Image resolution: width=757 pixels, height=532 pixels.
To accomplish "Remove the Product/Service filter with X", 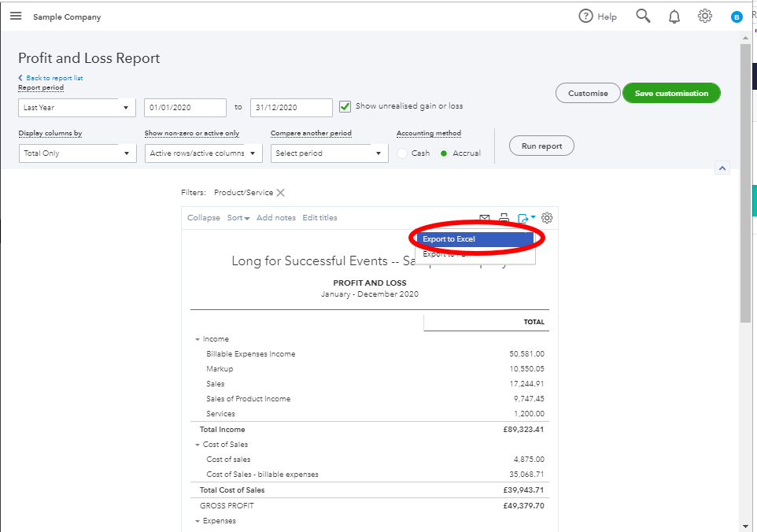I will pyautogui.click(x=280, y=193).
